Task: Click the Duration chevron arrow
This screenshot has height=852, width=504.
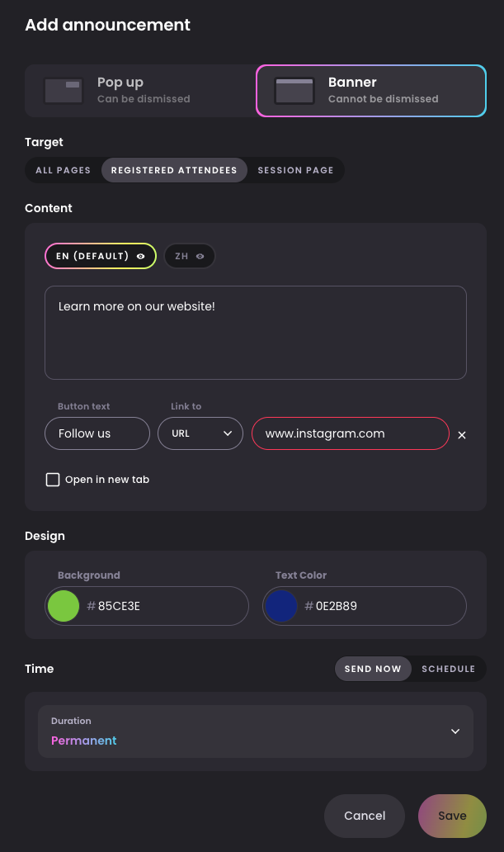Action: pos(455,731)
